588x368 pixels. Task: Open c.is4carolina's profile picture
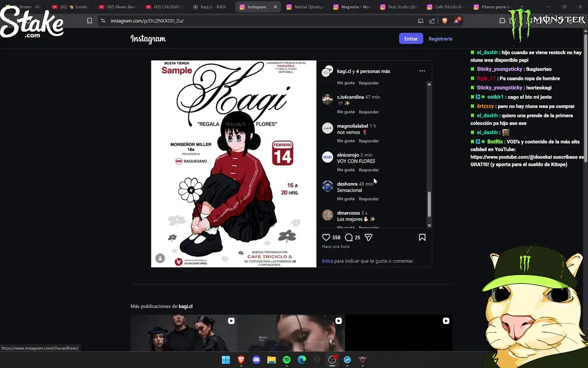pos(328,100)
